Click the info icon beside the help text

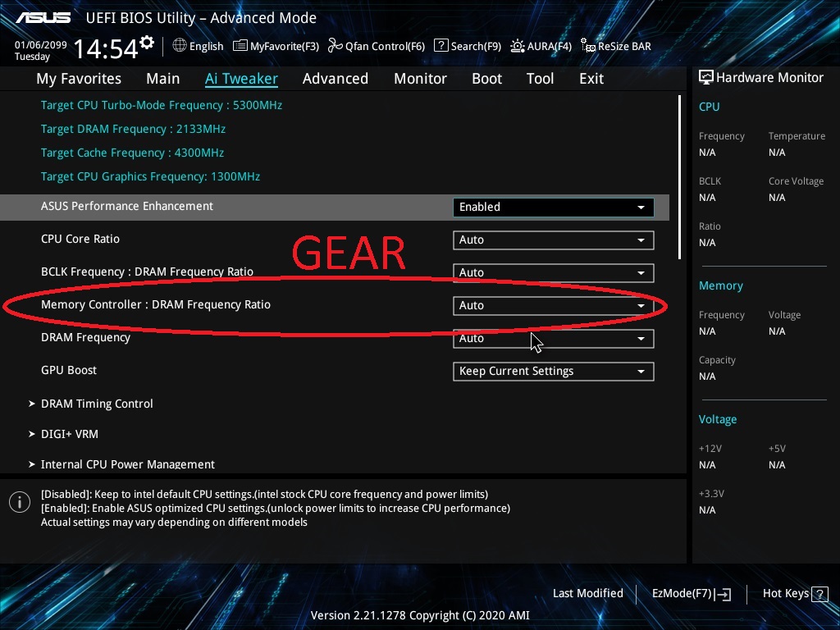click(x=20, y=502)
